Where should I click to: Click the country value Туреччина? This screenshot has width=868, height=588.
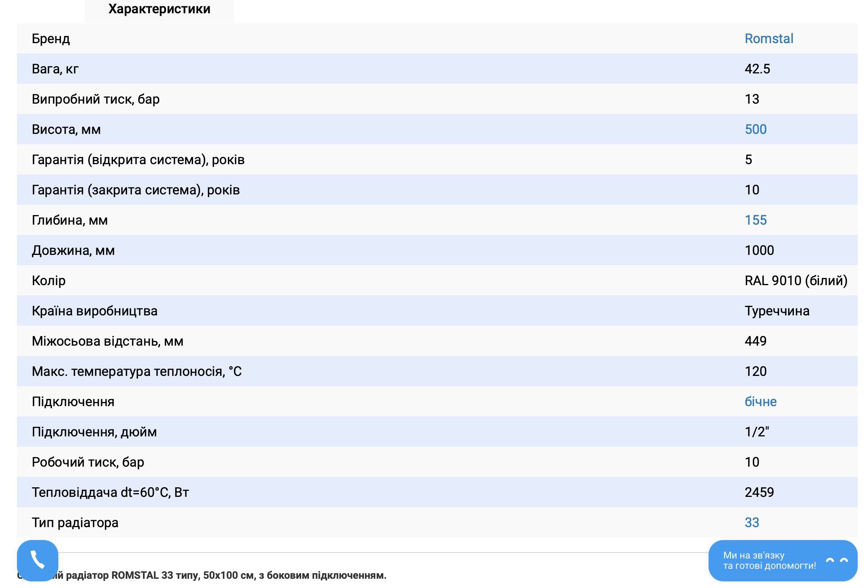pyautogui.click(x=777, y=311)
